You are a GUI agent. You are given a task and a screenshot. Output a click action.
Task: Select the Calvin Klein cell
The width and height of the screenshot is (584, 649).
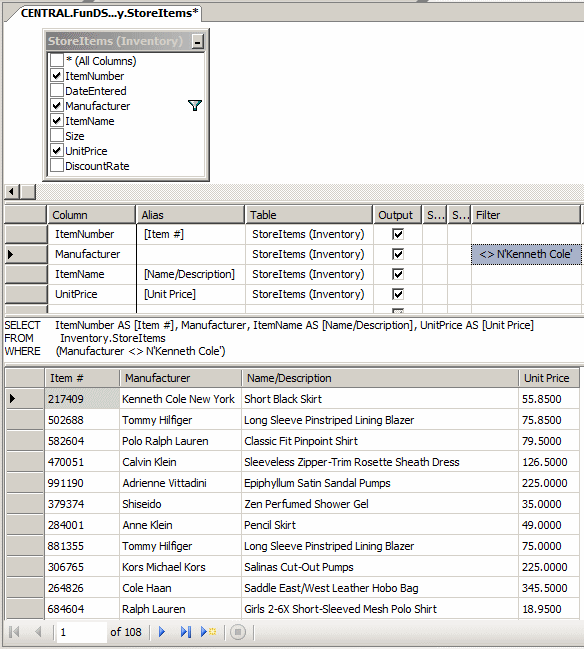pyautogui.click(x=180, y=462)
